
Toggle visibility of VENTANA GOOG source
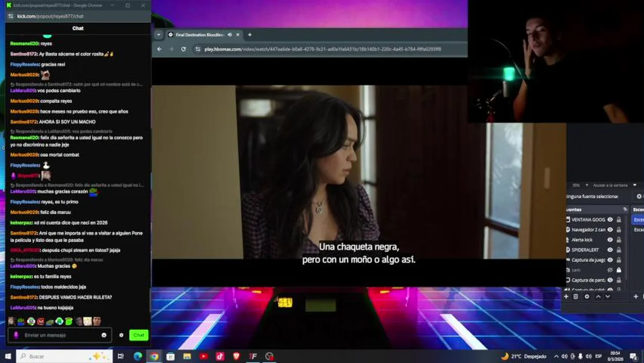click(x=610, y=220)
